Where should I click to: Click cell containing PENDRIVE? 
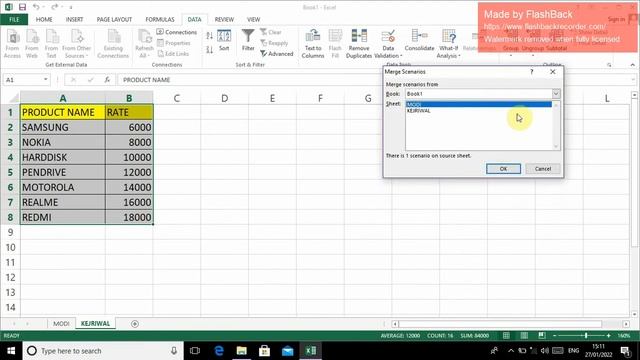(x=63, y=172)
